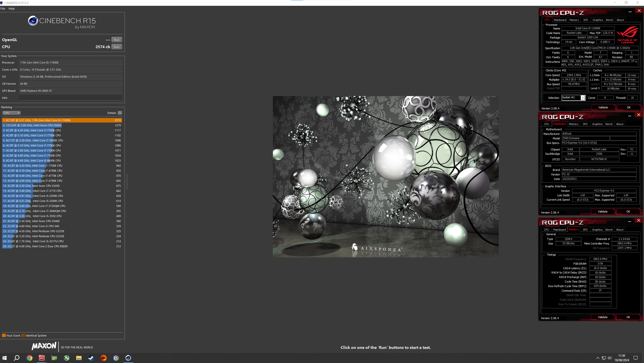Open Graphics tab in the Memory window

(x=597, y=230)
